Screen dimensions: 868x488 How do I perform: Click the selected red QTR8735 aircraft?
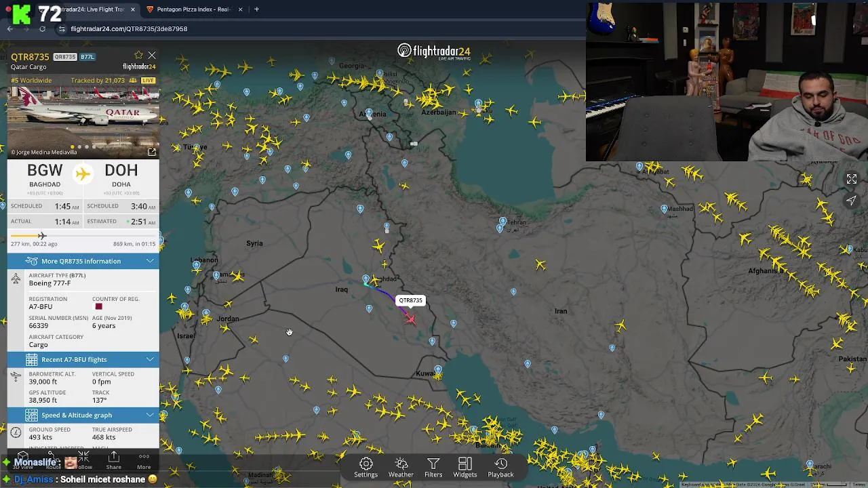pyautogui.click(x=410, y=319)
